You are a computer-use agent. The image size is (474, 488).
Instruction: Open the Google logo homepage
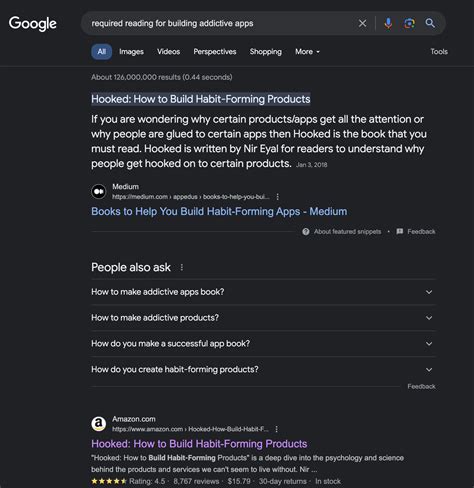(x=33, y=24)
